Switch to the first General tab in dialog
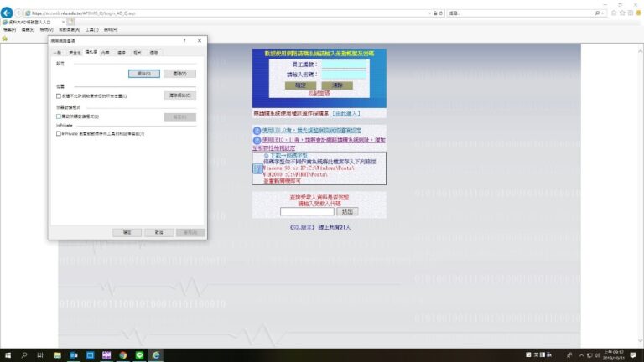This screenshot has width=644, height=362. pos(58,52)
